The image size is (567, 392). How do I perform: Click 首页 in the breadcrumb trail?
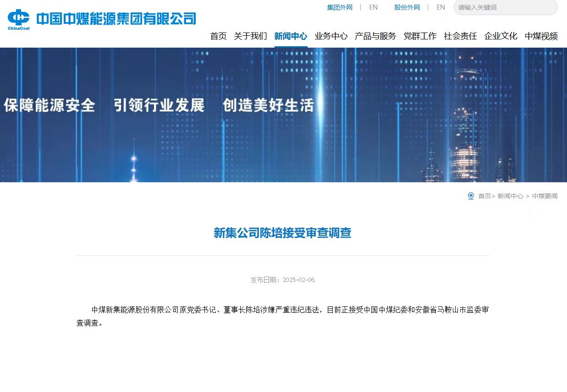pyautogui.click(x=484, y=196)
